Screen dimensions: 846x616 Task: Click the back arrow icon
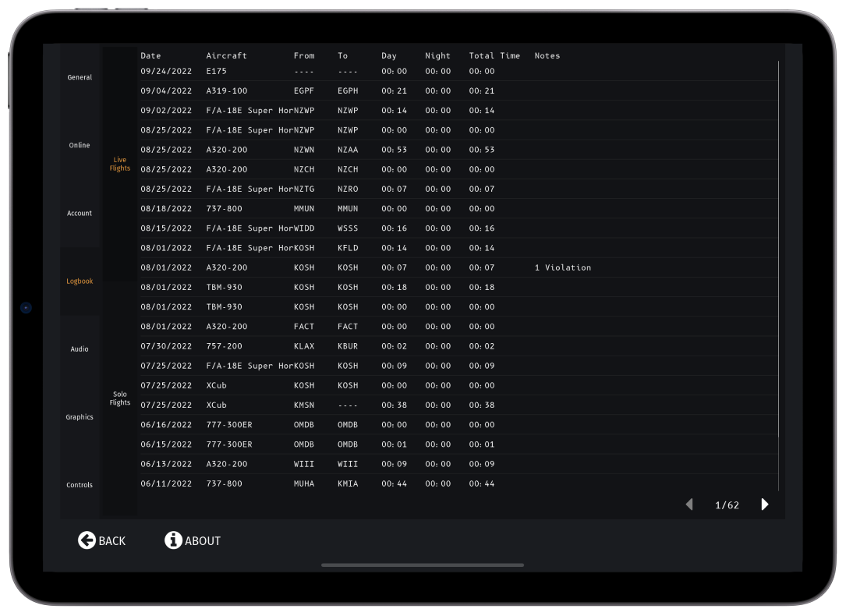click(x=86, y=540)
